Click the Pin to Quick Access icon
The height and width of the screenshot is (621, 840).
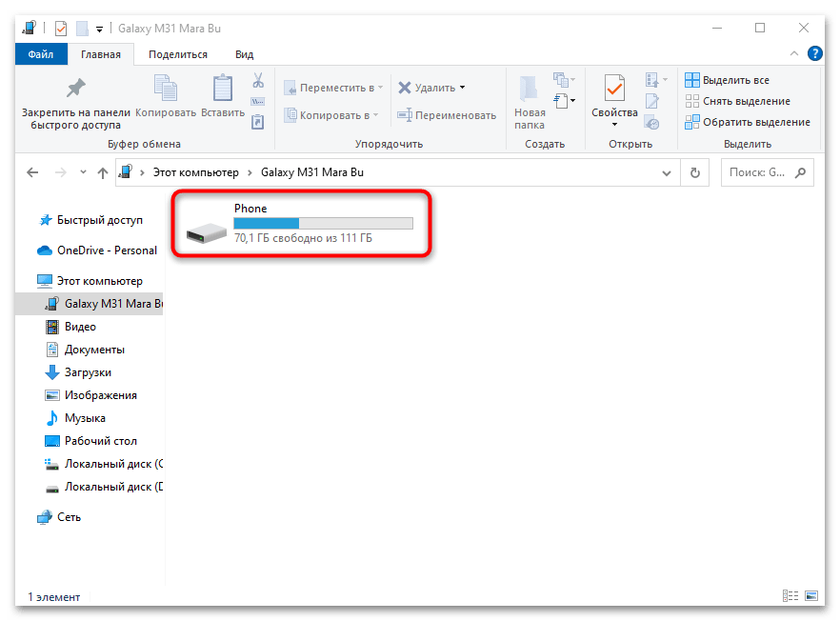pyautogui.click(x=75, y=90)
